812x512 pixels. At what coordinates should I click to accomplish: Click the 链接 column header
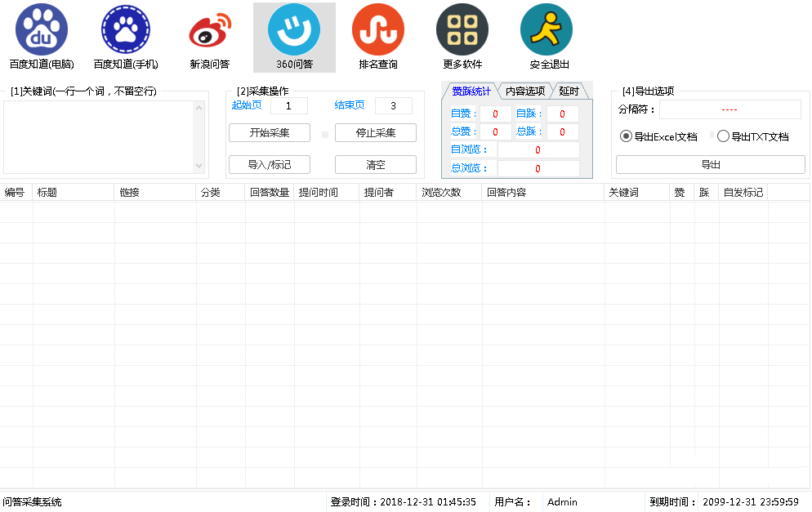[155, 193]
